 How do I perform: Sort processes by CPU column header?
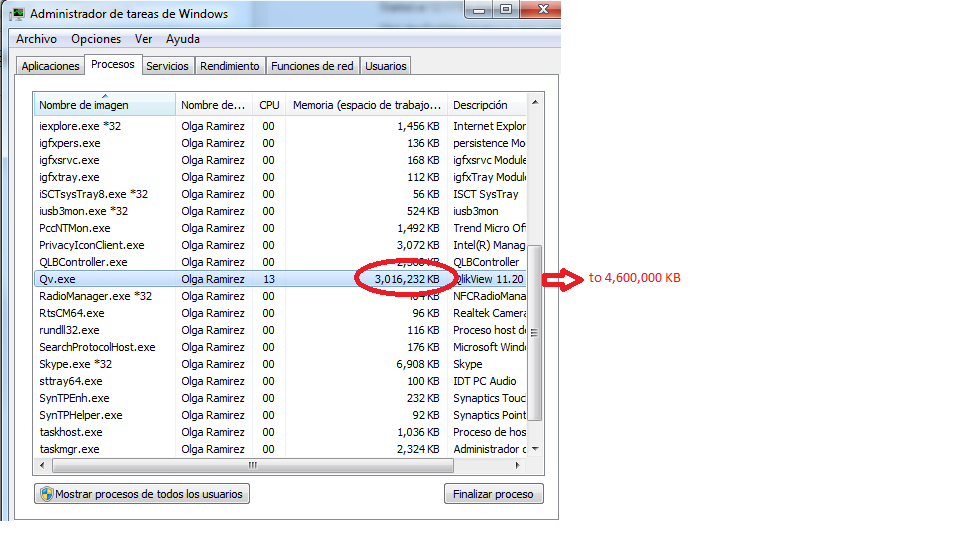[x=269, y=105]
